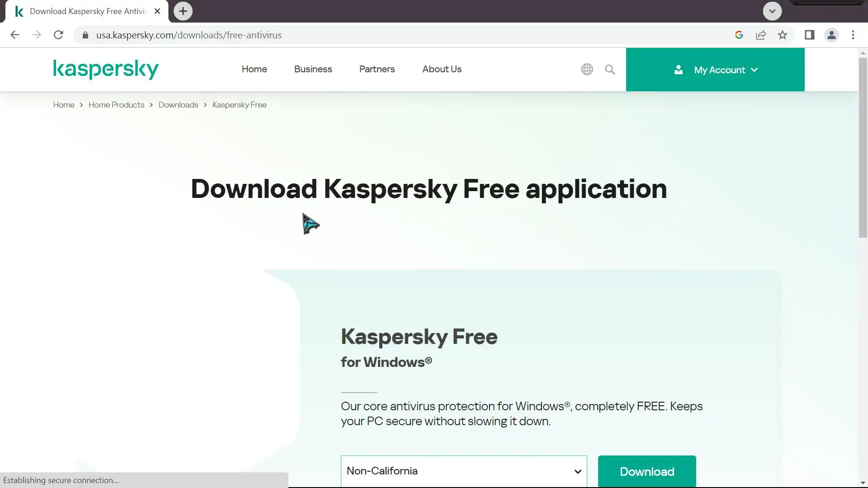Viewport: 868px width, 488px height.
Task: Open Chrome's three-dot menu
Action: [x=853, y=35]
